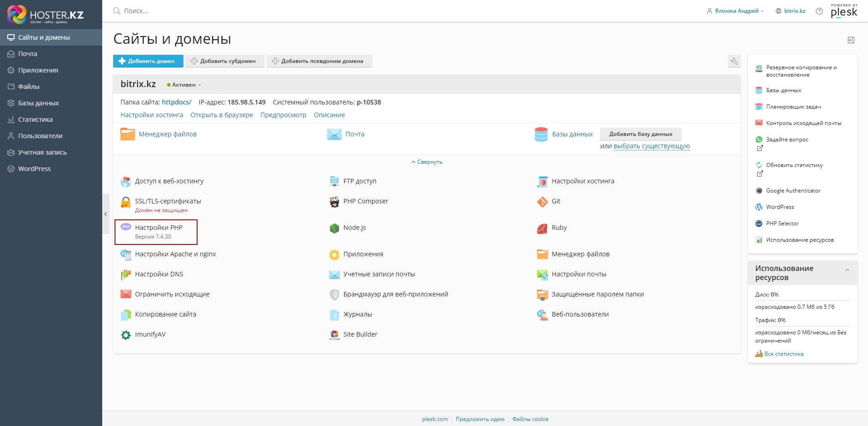Open the Applications gear icon in domain panel
This screenshot has width=868, height=426.
click(x=335, y=255)
